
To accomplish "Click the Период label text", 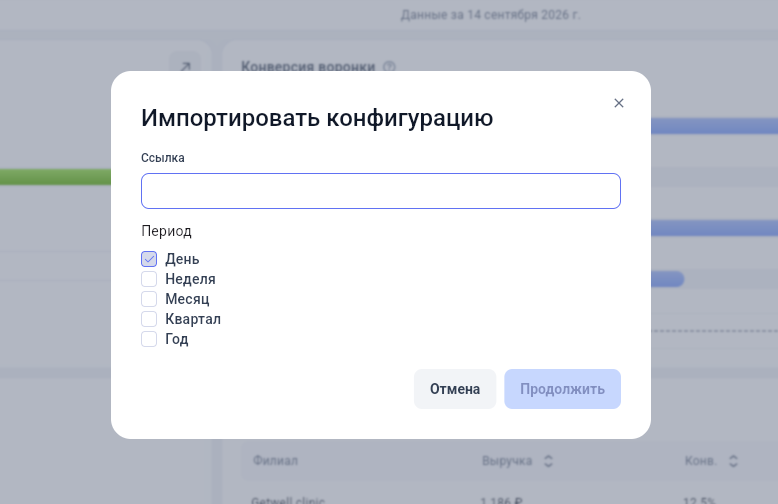I will [166, 231].
